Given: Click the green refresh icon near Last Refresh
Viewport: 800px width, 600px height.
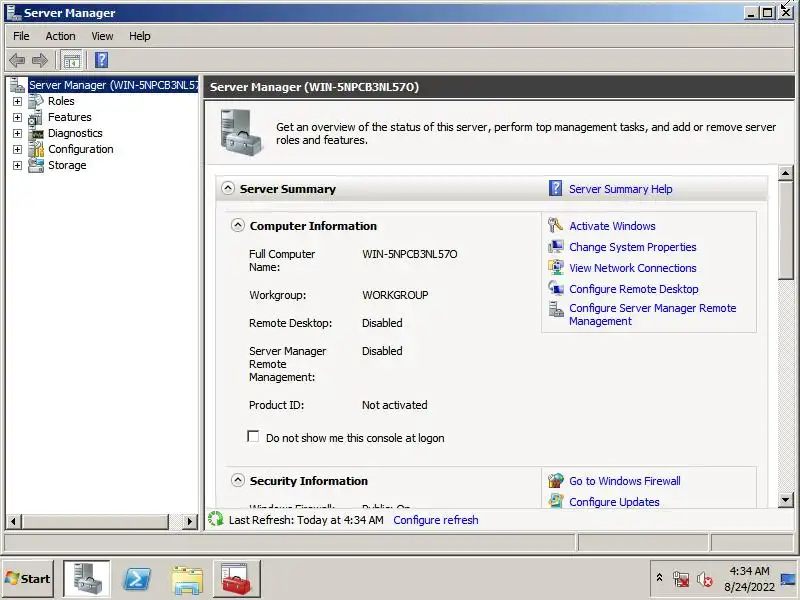Looking at the screenshot, I should tap(216, 519).
